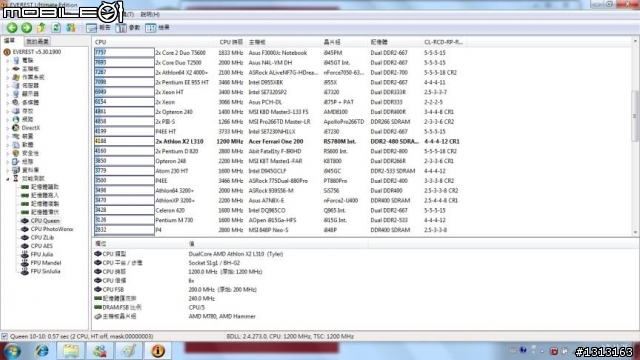Switch to the Favorites (我的最愛) tab
The height and width of the screenshot is (360, 640).
pyautogui.click(x=37, y=41)
